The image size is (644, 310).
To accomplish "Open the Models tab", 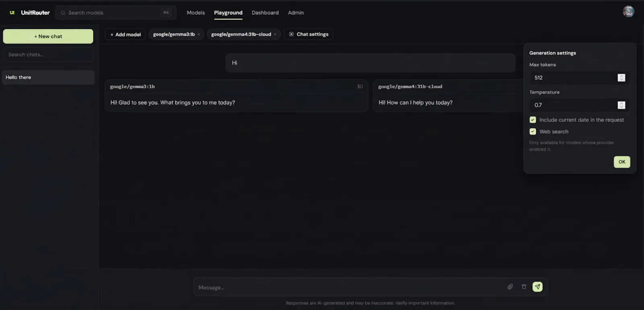I will pyautogui.click(x=196, y=12).
